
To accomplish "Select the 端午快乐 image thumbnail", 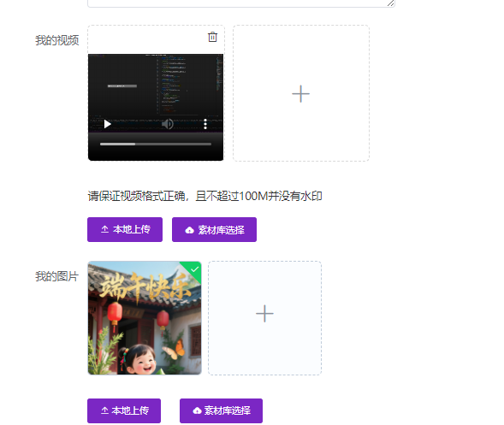I will 145,318.
